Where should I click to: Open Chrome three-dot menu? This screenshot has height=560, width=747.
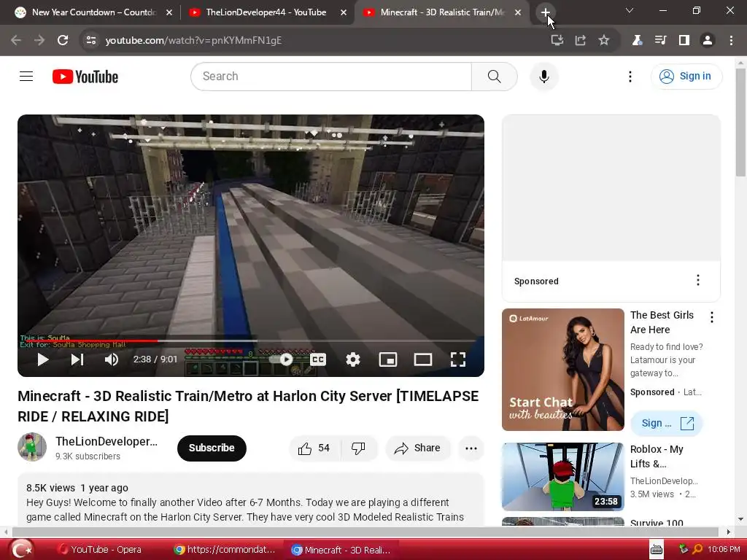(x=731, y=41)
